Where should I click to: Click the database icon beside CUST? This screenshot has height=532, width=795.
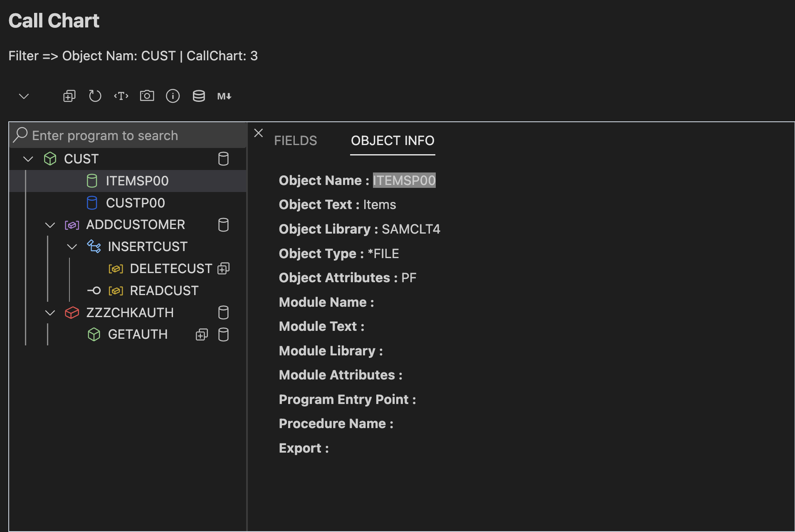223,159
